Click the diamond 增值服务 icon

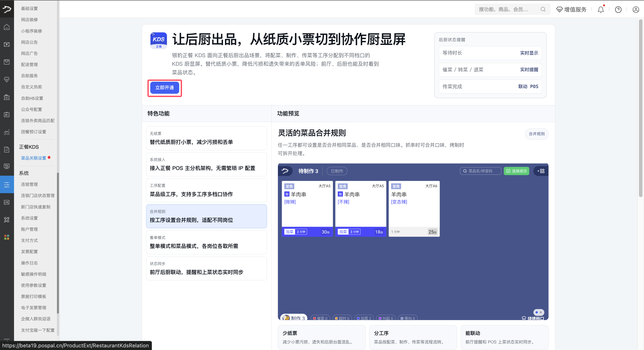(559, 9)
